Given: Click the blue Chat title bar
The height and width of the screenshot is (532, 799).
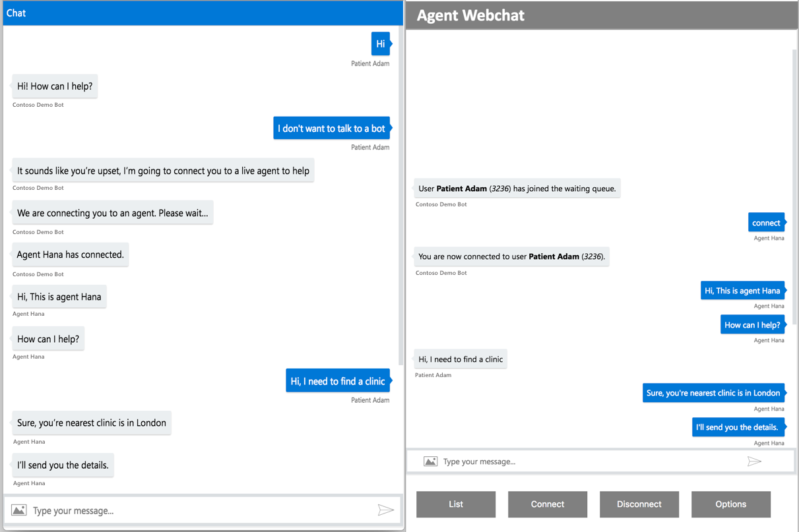Looking at the screenshot, I should point(198,13).
